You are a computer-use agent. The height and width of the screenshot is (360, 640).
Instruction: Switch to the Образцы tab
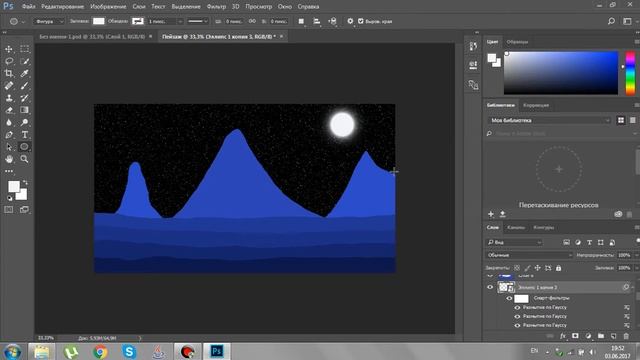517,42
